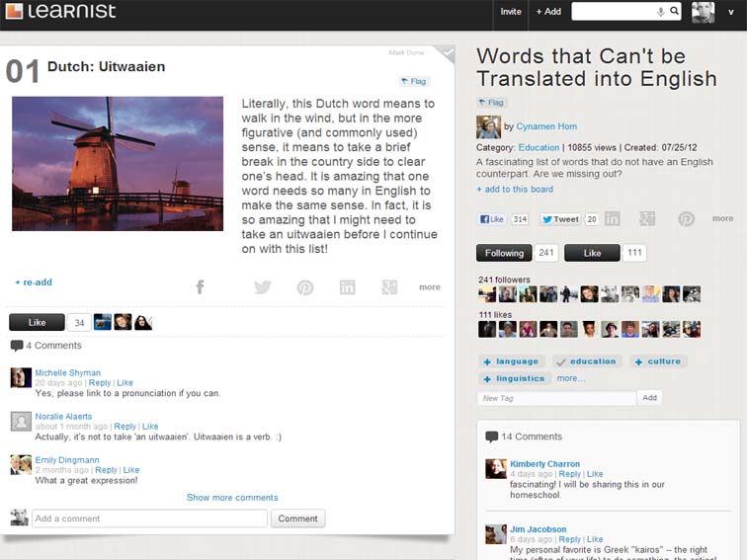Like Kimberly Charron's comment
Image resolution: width=747 pixels, height=560 pixels.
[x=595, y=474]
